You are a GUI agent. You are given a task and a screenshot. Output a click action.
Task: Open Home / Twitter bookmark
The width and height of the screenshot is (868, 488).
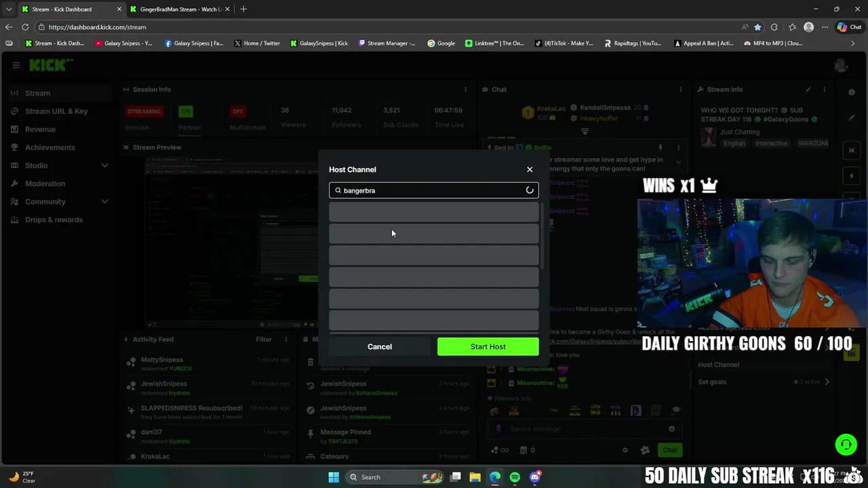click(257, 43)
